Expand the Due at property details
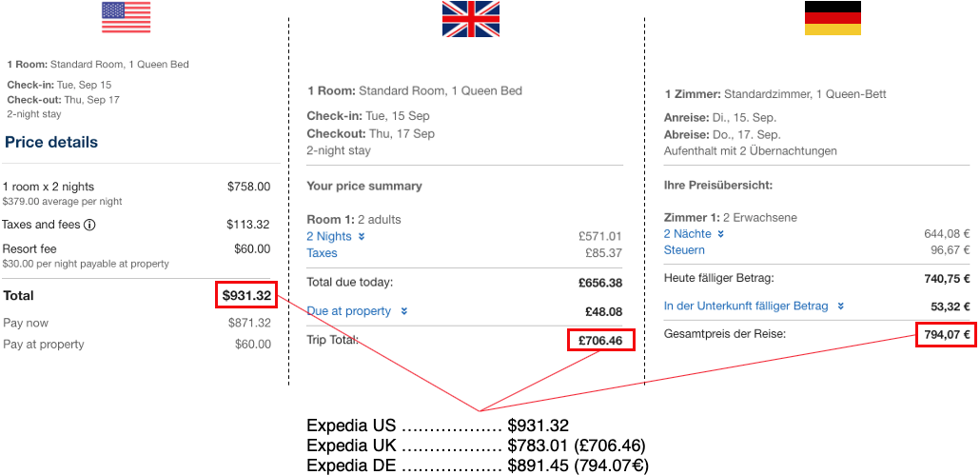The height and width of the screenshot is (475, 980). [349, 310]
